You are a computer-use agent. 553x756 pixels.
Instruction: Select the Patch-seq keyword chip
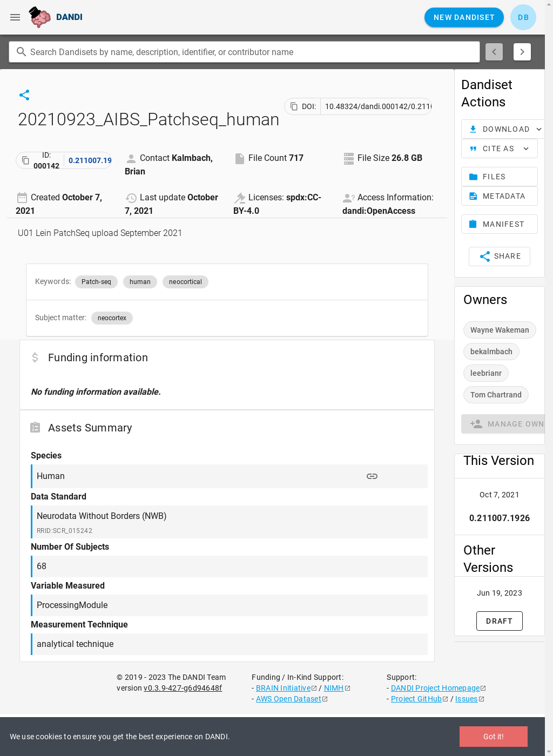coord(96,282)
